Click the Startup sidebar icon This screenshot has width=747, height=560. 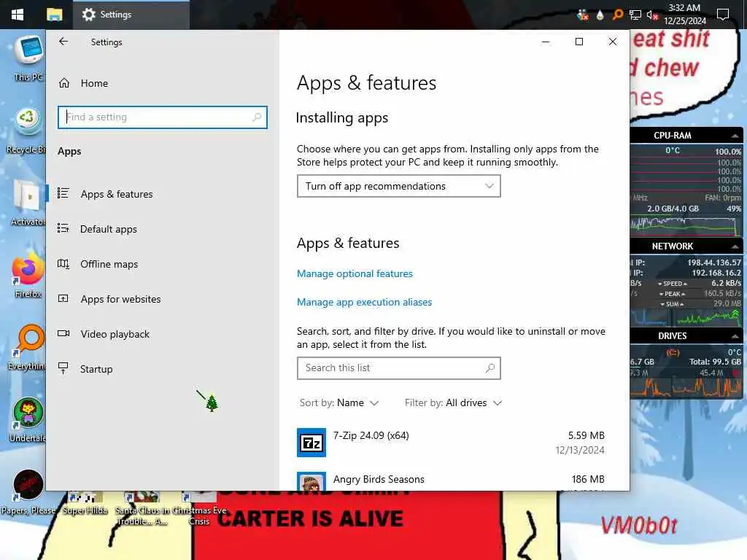63,368
